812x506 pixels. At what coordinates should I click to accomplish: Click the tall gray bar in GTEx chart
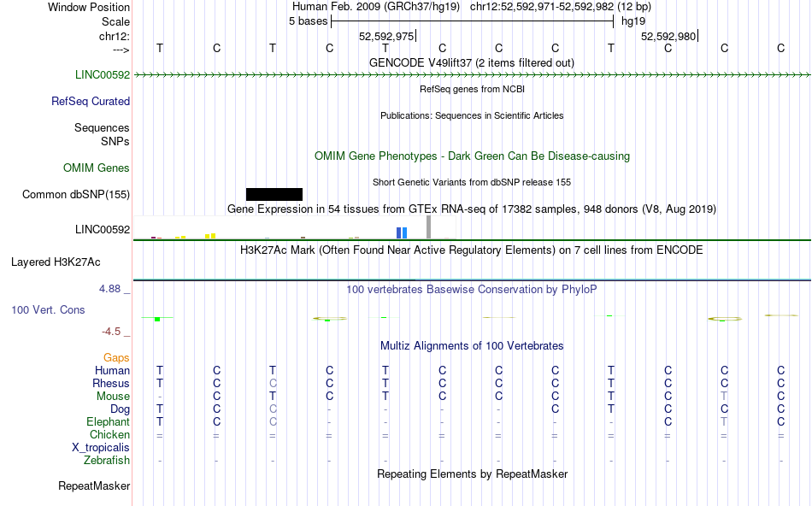coord(429,227)
